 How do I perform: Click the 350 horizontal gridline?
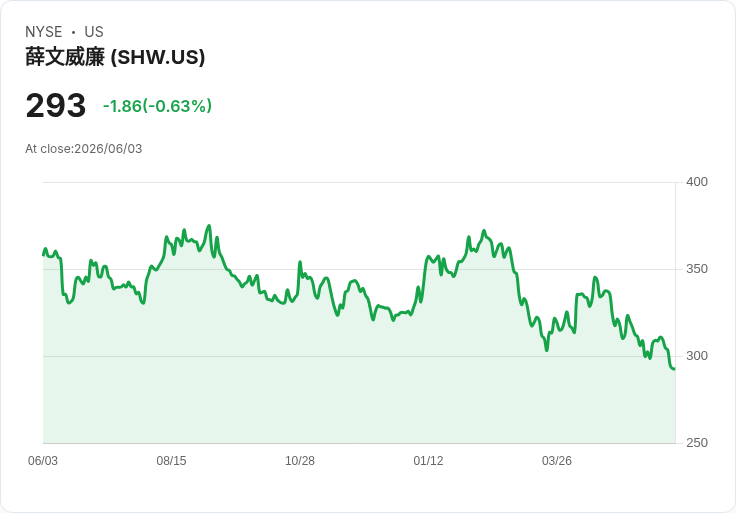(359, 269)
